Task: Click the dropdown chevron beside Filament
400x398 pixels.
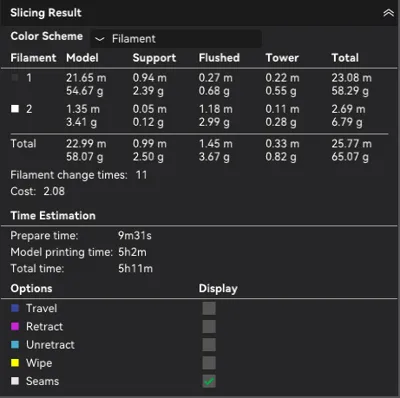Action: pos(99,39)
